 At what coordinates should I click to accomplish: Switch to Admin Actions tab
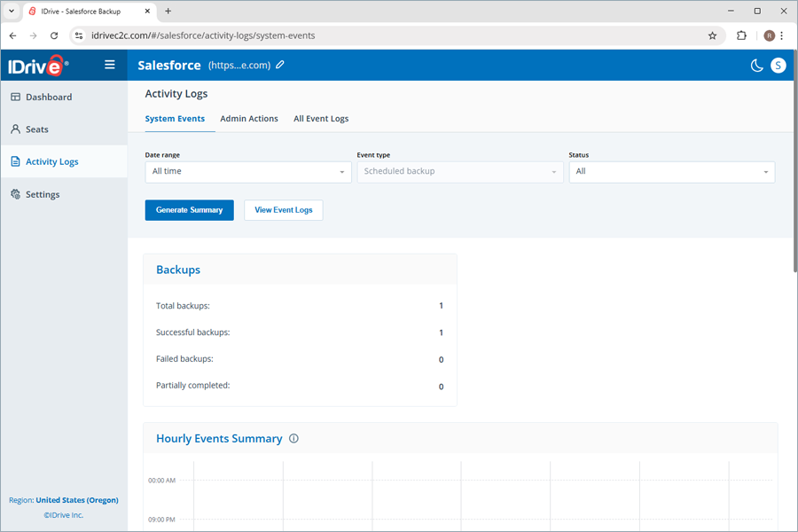click(x=249, y=119)
